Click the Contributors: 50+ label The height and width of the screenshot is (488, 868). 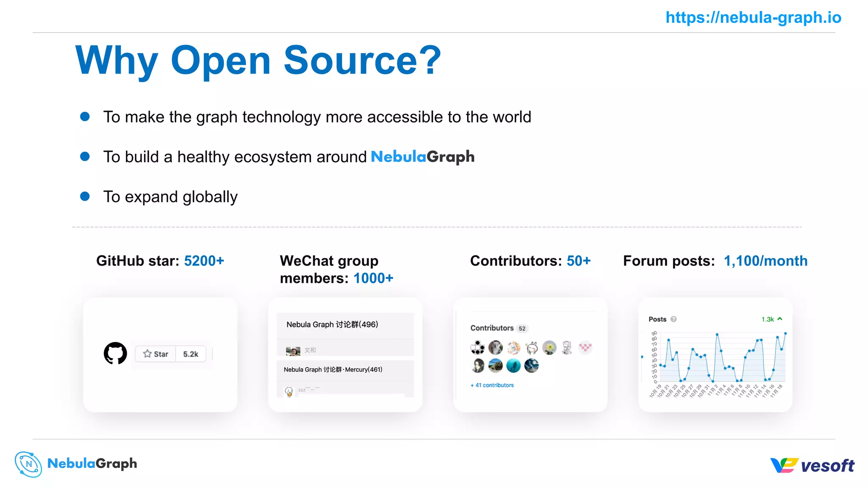click(x=531, y=261)
